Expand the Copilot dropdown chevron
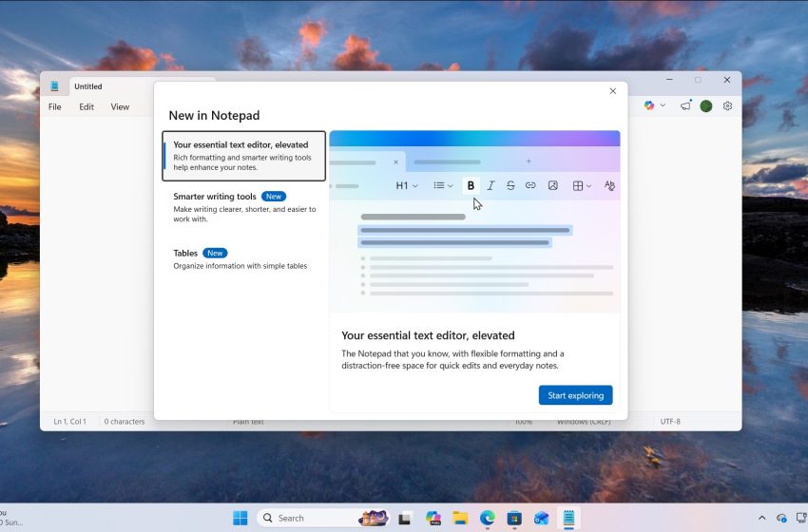 663,105
